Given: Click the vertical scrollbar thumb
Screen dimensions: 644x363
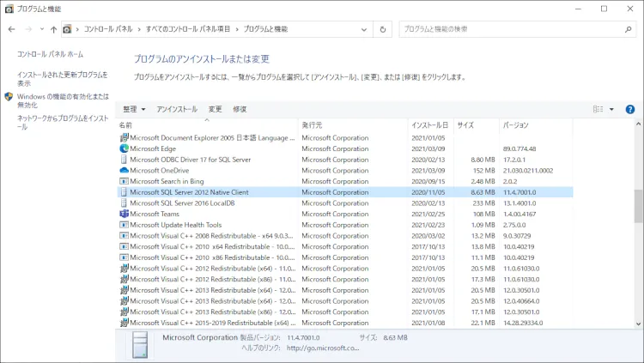Looking at the screenshot, I should tap(638, 206).
